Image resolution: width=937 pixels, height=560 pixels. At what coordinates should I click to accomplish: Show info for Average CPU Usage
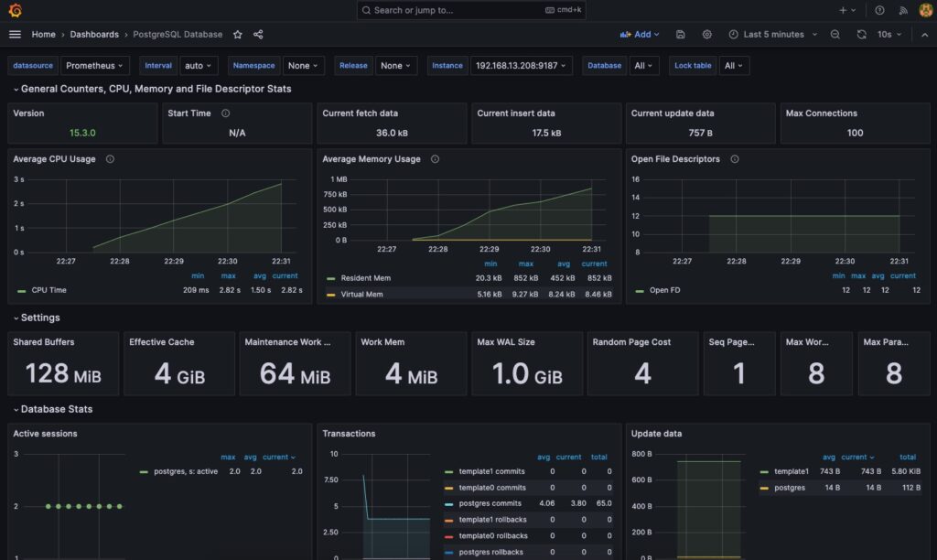coord(110,159)
